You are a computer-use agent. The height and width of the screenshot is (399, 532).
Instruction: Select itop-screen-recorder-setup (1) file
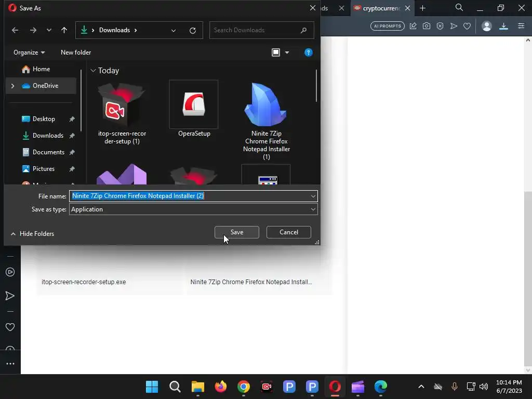pos(122,114)
